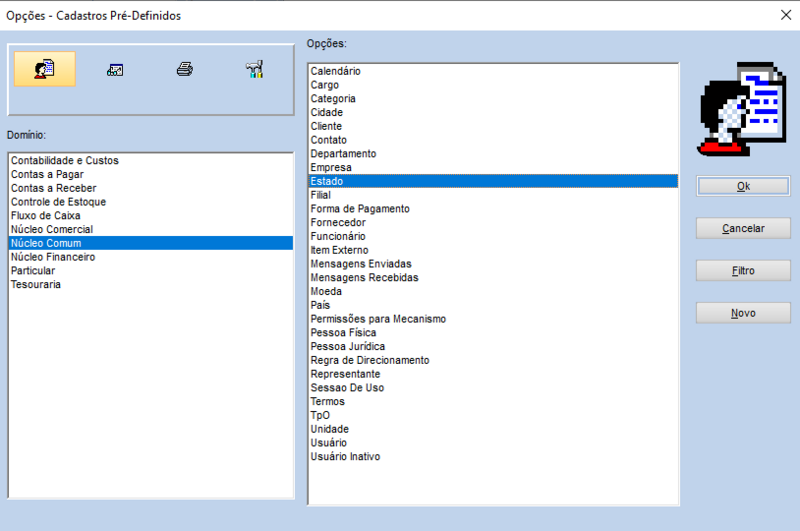Click the printer icon

[x=184, y=70]
